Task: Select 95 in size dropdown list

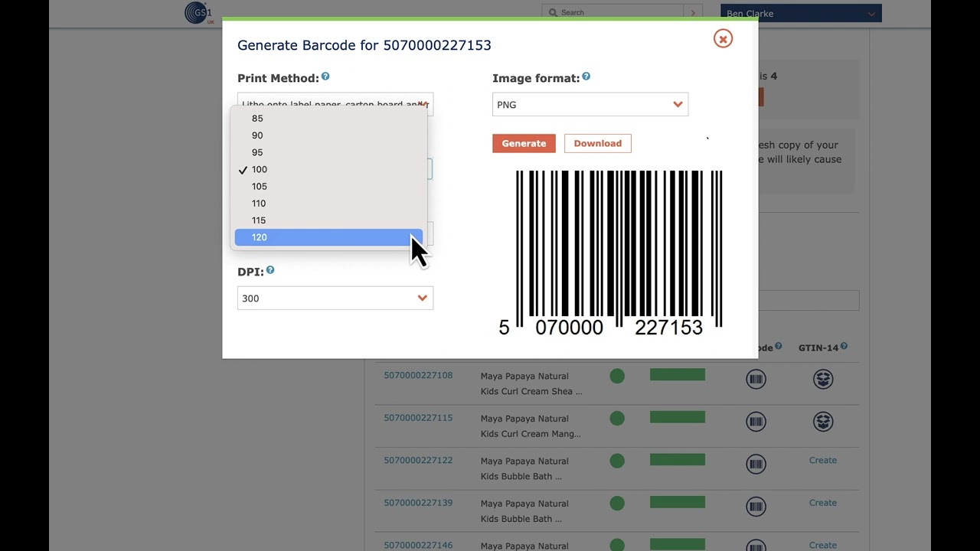Action: (x=328, y=152)
